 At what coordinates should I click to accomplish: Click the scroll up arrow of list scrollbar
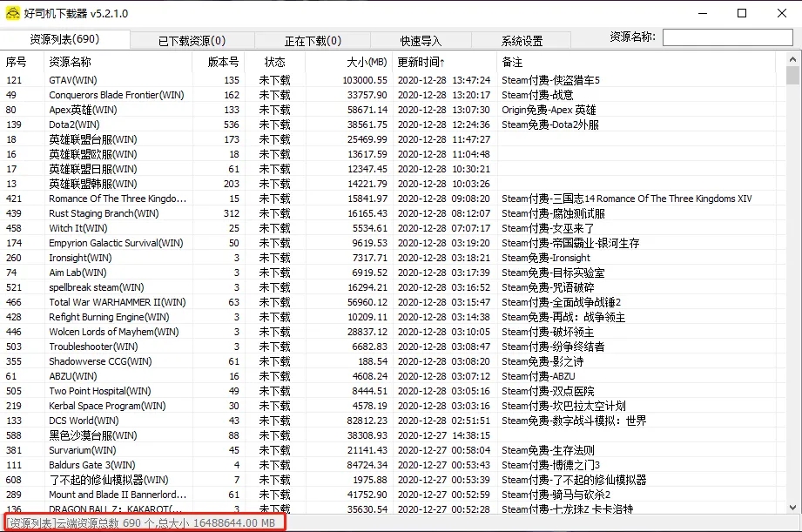[792, 59]
